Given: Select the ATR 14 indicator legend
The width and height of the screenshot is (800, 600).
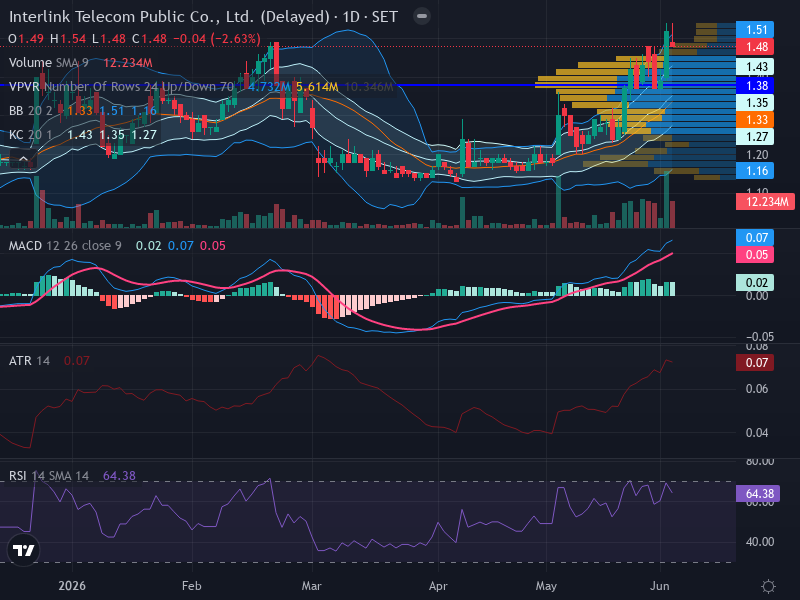Looking at the screenshot, I should [29, 361].
